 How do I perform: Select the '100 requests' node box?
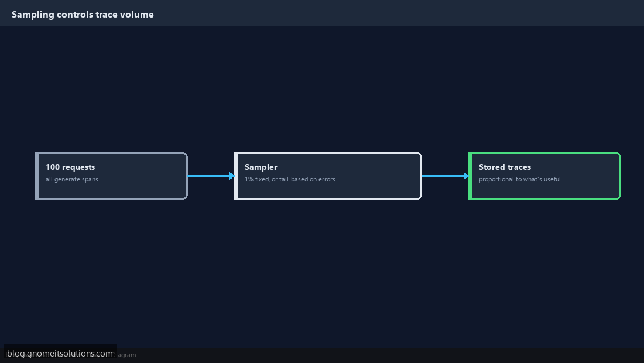[111, 176]
